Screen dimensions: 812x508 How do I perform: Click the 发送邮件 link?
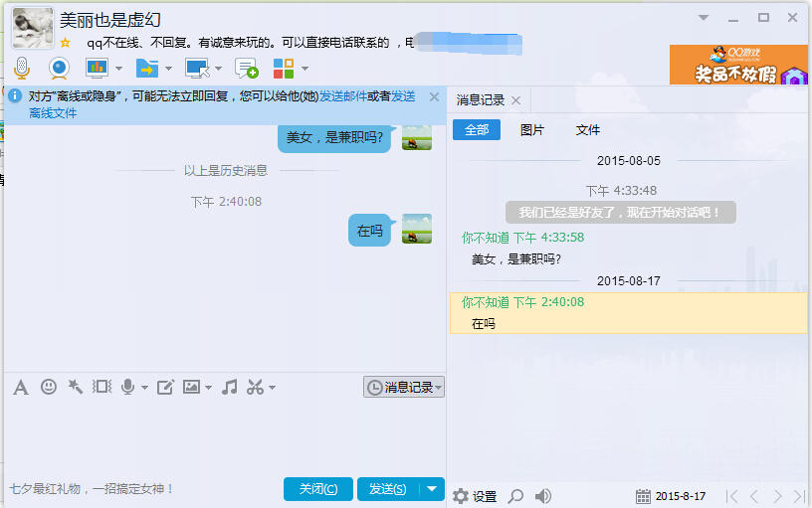343,96
